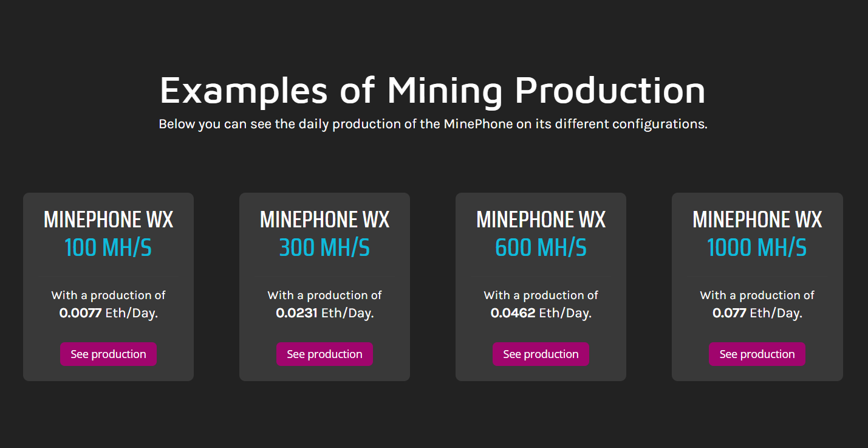Viewport: 868px width, 448px height.
Task: Click the Examples of Mining Production heading
Action: click(x=432, y=90)
